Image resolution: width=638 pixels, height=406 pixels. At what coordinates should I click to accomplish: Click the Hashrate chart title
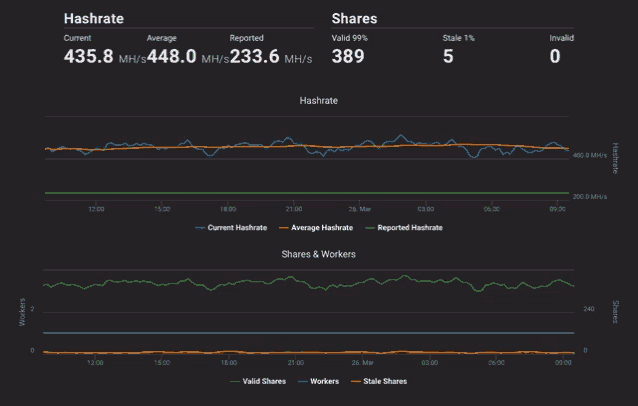coord(319,100)
